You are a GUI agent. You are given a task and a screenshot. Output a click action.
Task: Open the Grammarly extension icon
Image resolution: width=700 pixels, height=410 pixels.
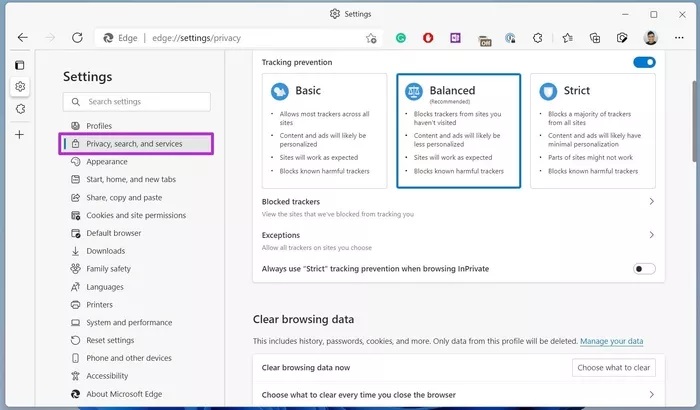400,38
